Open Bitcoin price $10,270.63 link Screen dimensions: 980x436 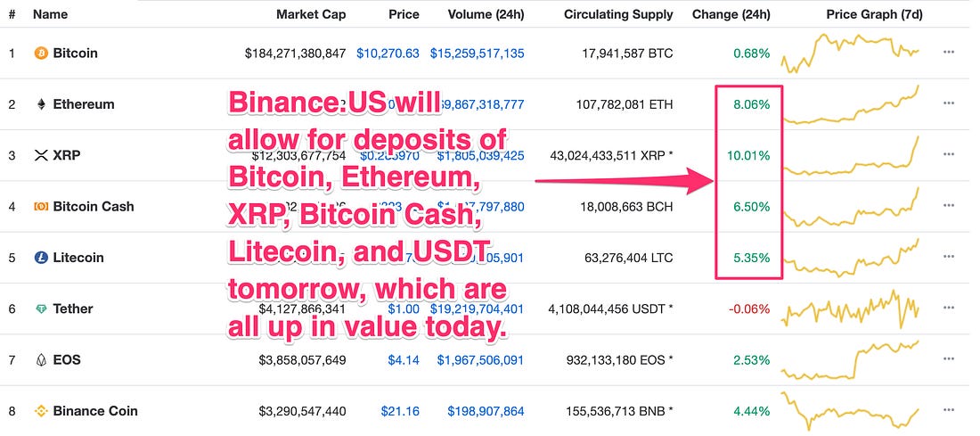coord(388,53)
